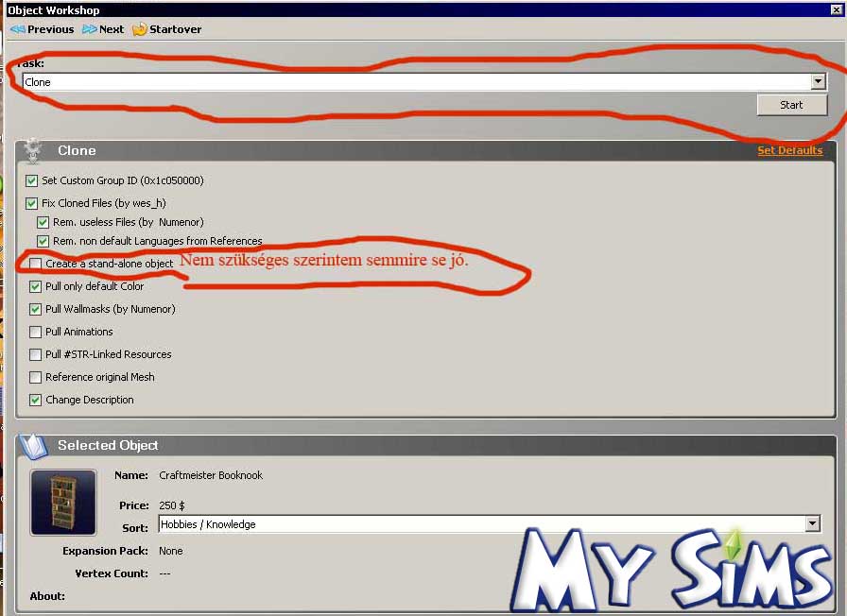This screenshot has height=616, width=847.
Task: Open the Sort dropdown arrow
Action: (x=812, y=523)
